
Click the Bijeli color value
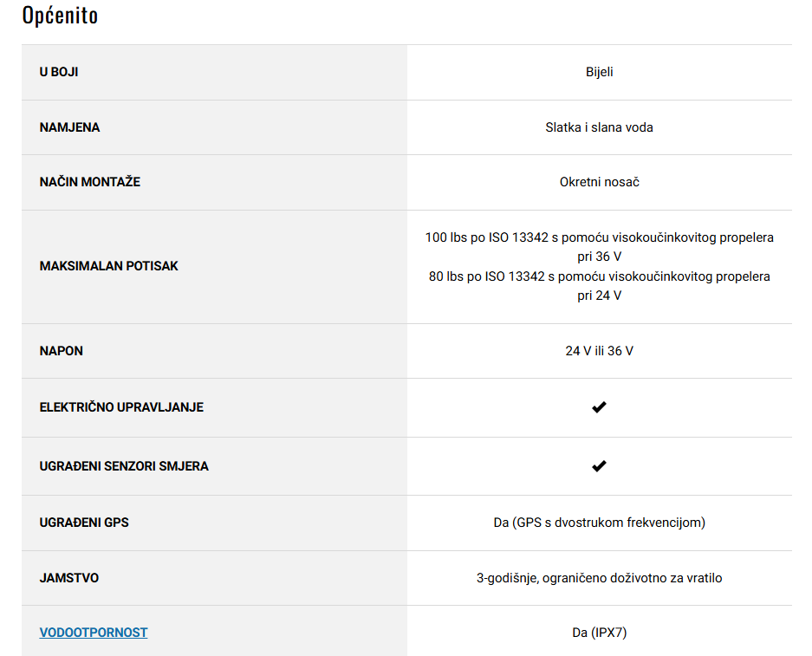tap(599, 72)
